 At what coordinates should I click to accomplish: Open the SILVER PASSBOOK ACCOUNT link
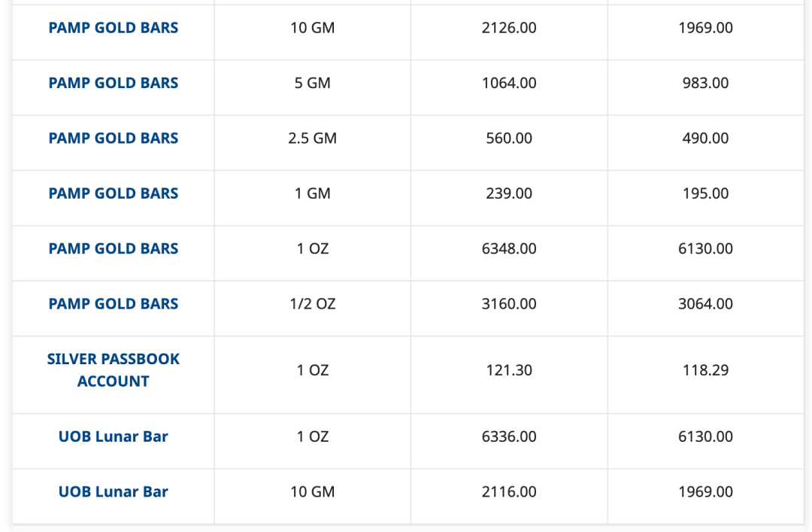coord(114,370)
